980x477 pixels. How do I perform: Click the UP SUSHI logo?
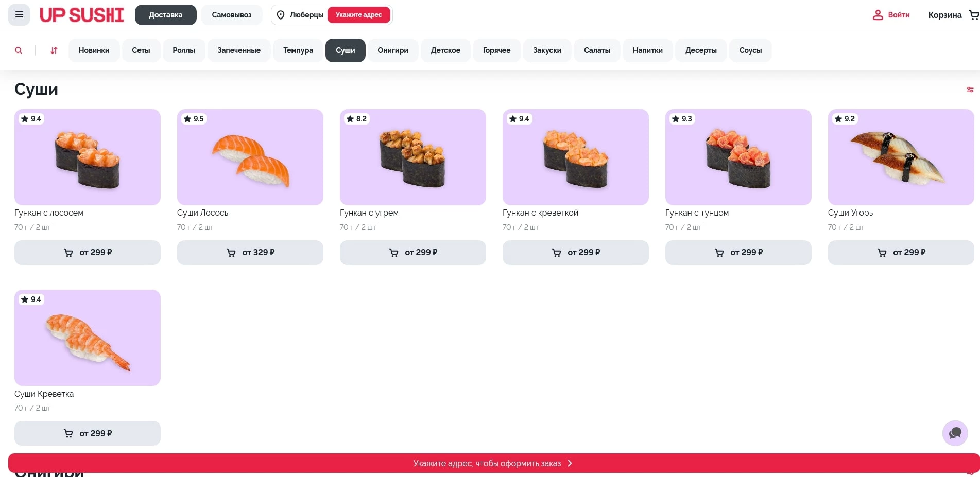pos(82,15)
